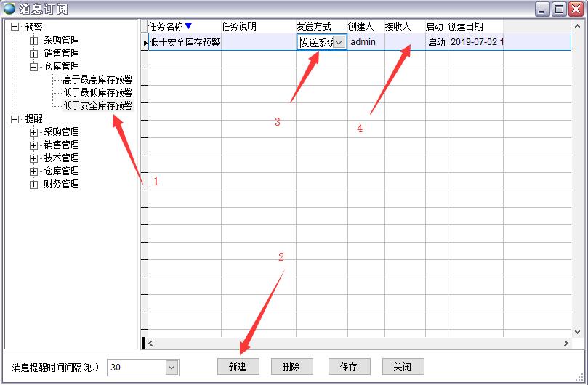Select 高于最高库存预警 in the tree
This screenshot has width=588, height=385.
[x=97, y=79]
